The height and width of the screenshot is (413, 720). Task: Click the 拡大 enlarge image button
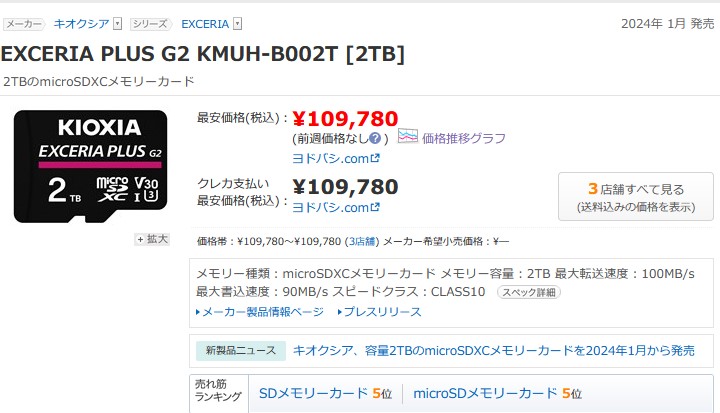[x=152, y=239]
